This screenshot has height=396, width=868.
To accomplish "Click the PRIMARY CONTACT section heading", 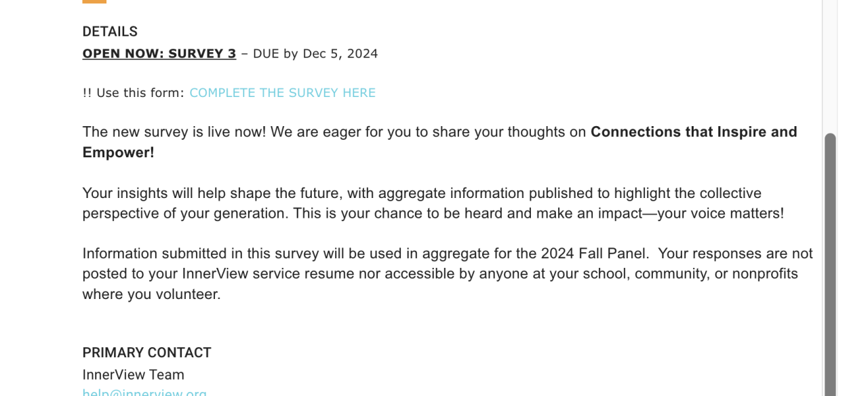I will click(x=146, y=353).
